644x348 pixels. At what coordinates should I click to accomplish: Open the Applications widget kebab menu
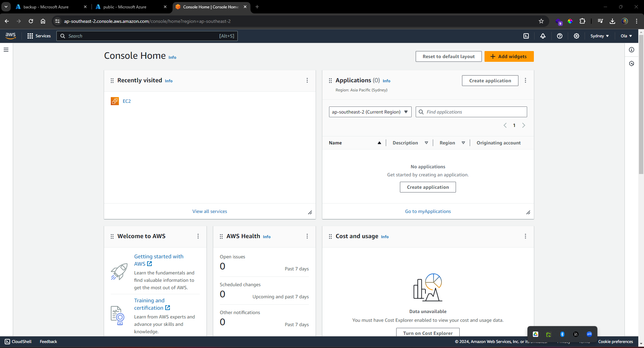click(525, 80)
